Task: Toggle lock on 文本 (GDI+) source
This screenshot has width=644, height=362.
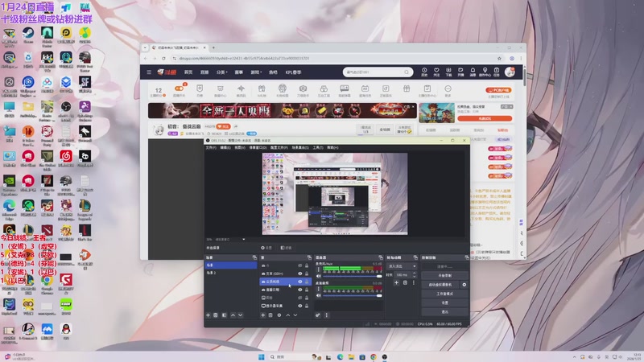Action: [x=307, y=274]
